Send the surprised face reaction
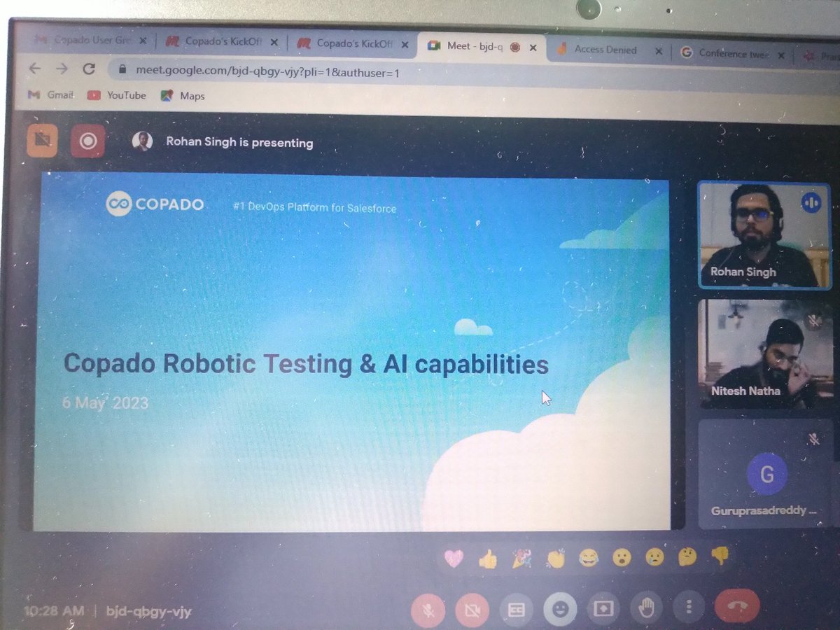The height and width of the screenshot is (630, 840). (x=622, y=557)
